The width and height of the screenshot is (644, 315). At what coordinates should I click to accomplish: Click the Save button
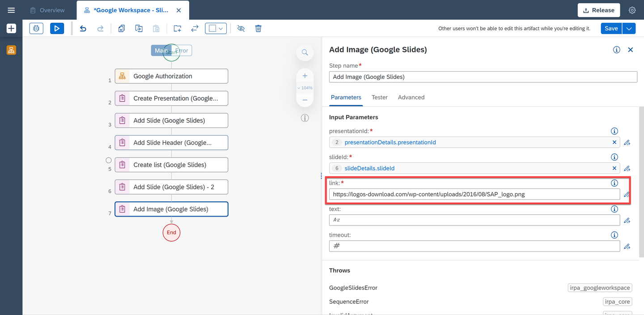click(x=611, y=29)
